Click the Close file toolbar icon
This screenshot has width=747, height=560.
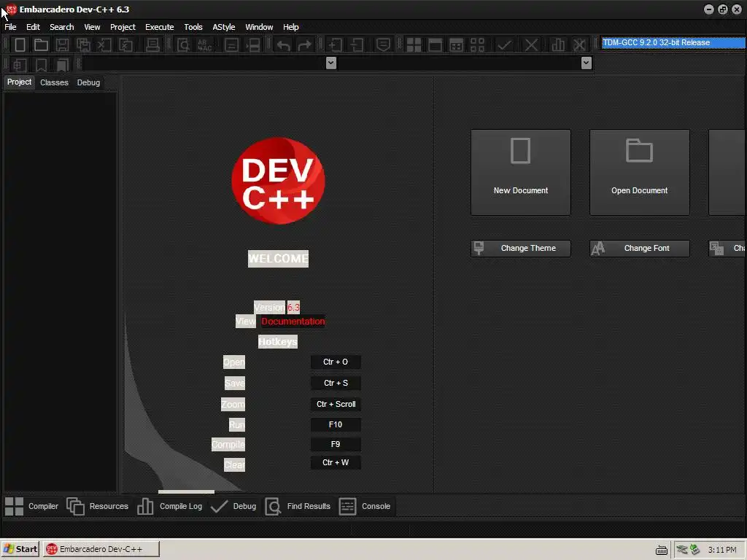pos(104,44)
